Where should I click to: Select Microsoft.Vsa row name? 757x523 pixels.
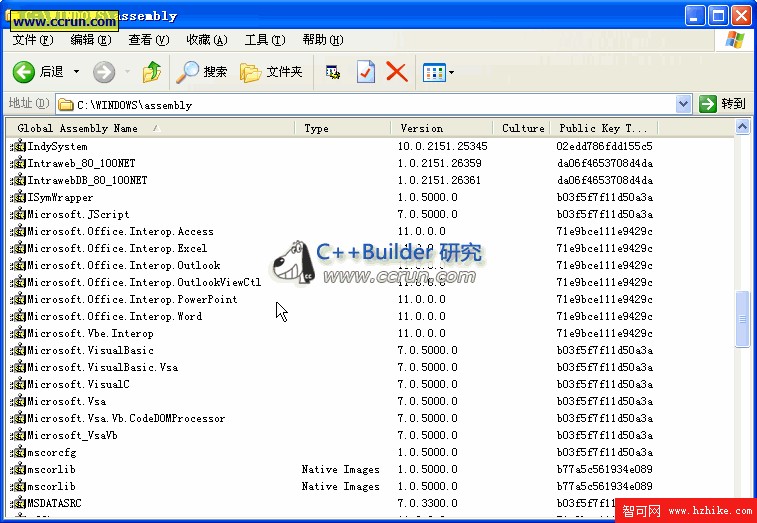tap(67, 401)
